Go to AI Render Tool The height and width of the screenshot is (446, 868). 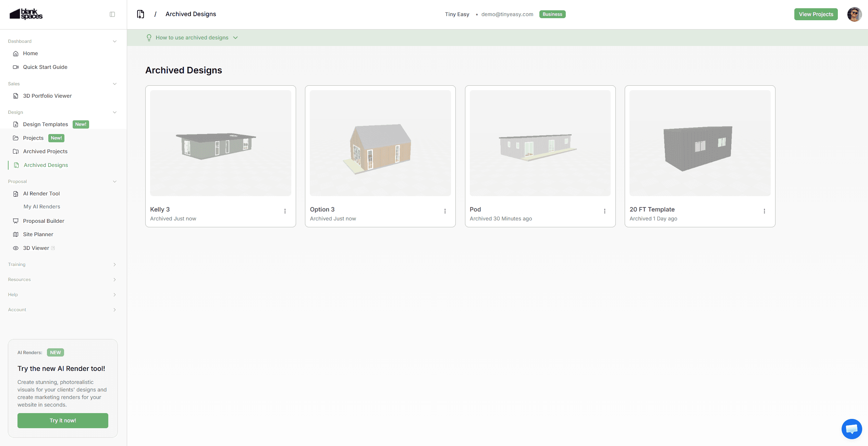pyautogui.click(x=41, y=194)
